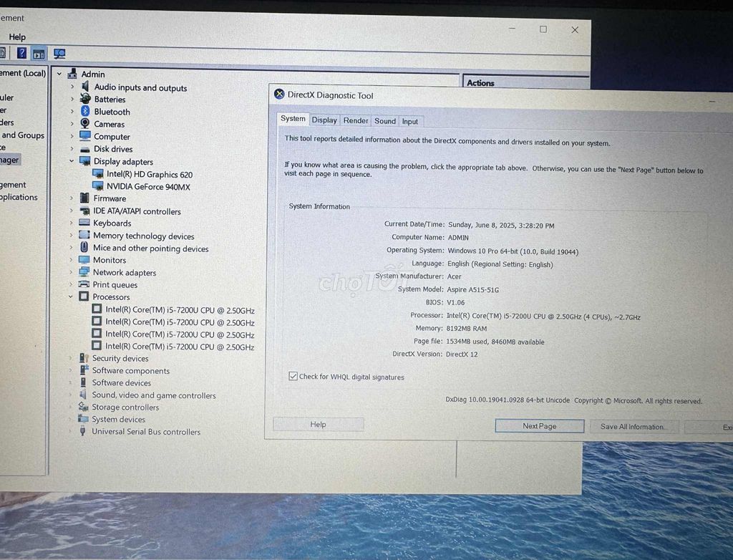The height and width of the screenshot is (560, 733).
Task: Switch to the Input tab in DxDiag
Action: point(410,122)
